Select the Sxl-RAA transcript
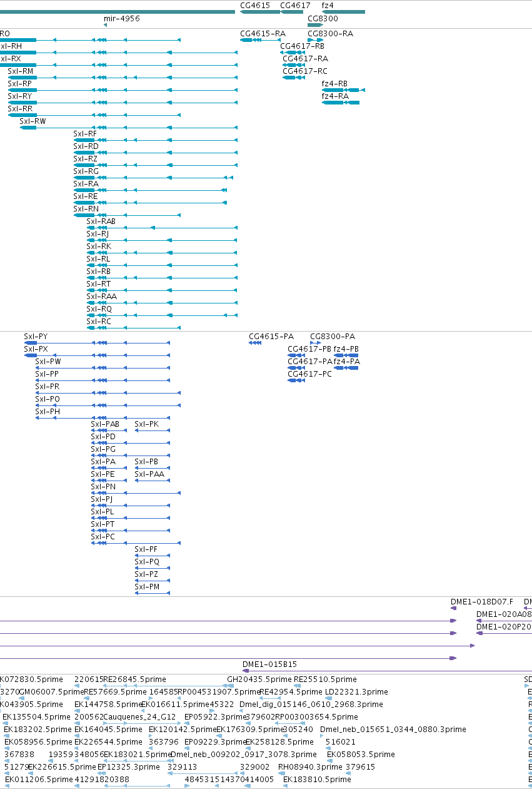Screen dimensions: 532x789 (x=101, y=297)
